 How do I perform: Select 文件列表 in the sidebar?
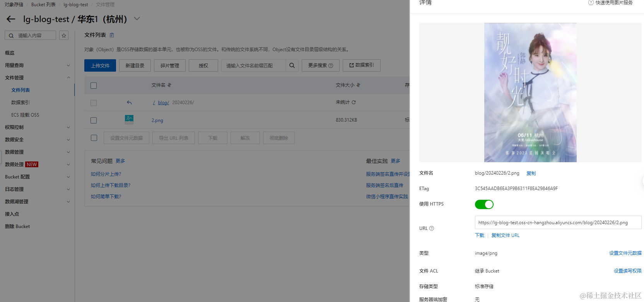(20, 90)
